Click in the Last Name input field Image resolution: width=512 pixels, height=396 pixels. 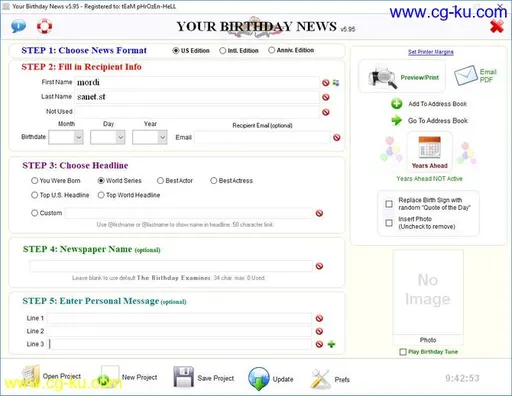pyautogui.click(x=197, y=97)
